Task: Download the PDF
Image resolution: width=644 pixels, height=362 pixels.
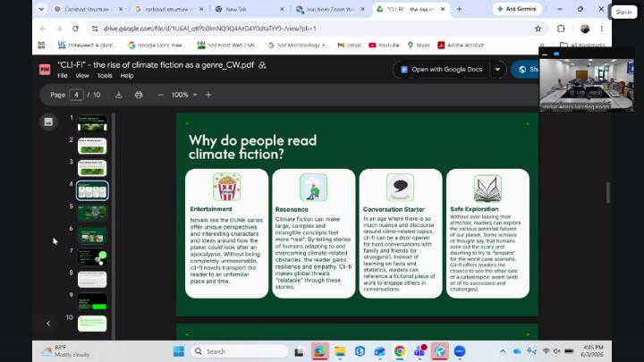Action: [x=119, y=95]
